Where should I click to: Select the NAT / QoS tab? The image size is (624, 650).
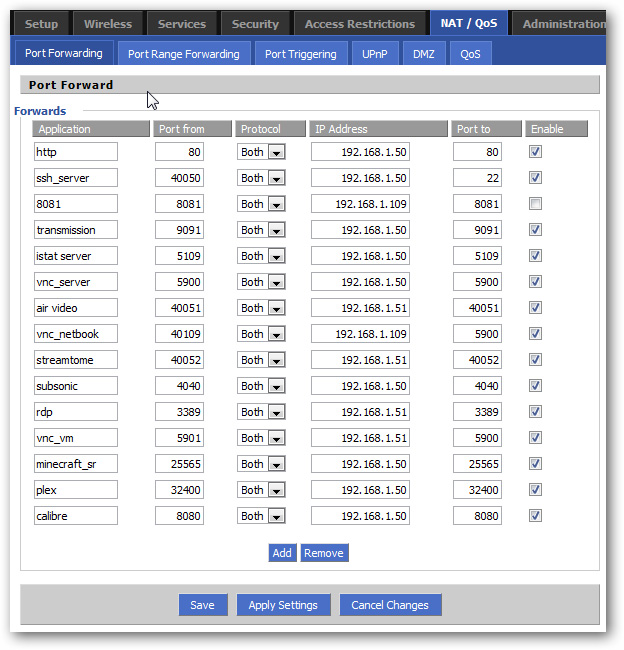(x=469, y=23)
